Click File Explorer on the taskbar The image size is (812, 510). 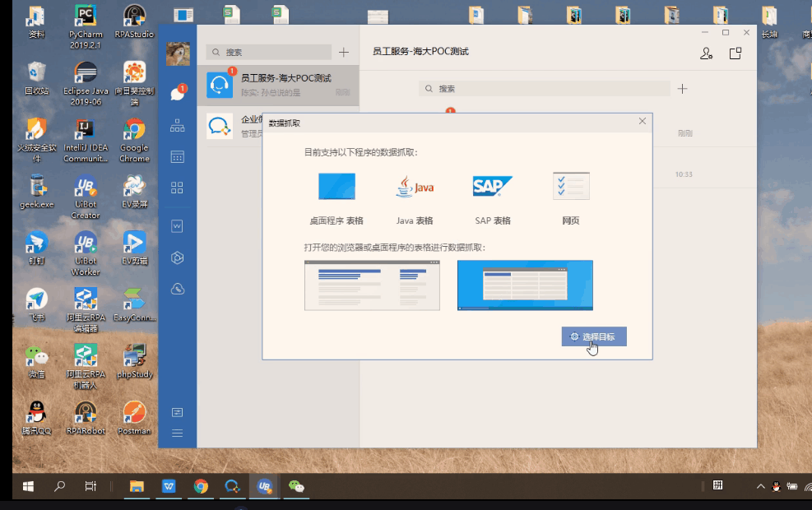point(137,486)
